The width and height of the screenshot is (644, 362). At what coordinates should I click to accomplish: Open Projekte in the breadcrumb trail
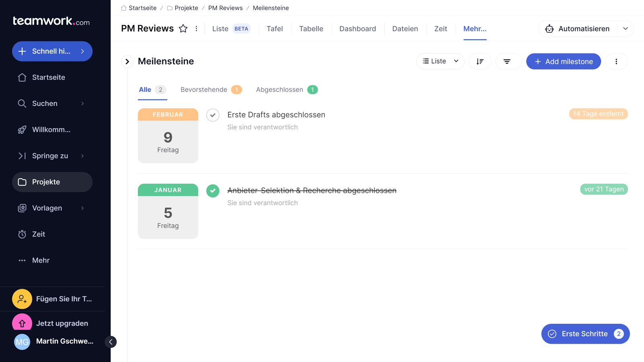pos(186,8)
